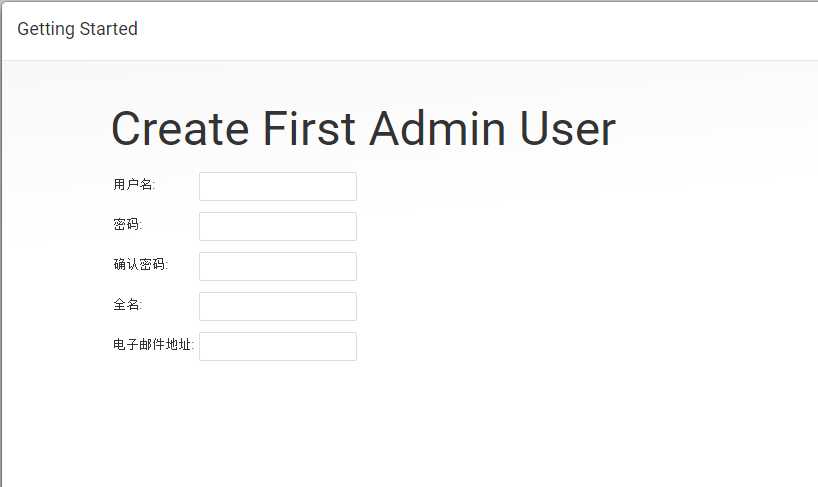Click the 电子邮件地址 email address field
818x487 pixels.
tap(278, 346)
